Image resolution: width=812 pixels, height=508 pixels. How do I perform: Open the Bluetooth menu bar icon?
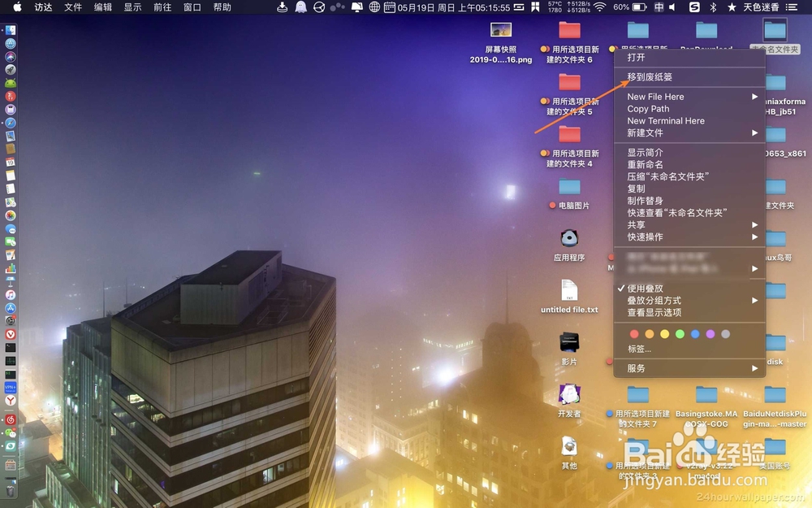(711, 7)
